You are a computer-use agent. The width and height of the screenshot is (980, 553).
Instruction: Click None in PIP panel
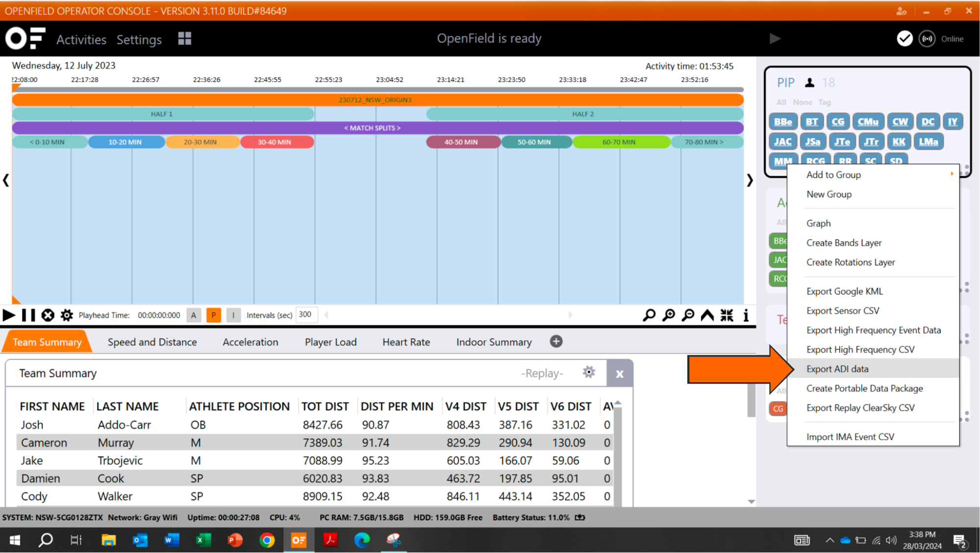(x=803, y=102)
